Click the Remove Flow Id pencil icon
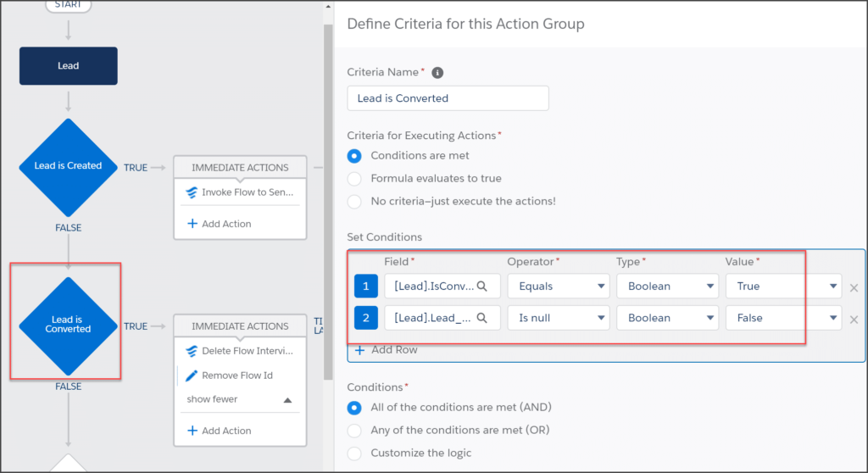Image resolution: width=868 pixels, height=473 pixels. click(192, 376)
